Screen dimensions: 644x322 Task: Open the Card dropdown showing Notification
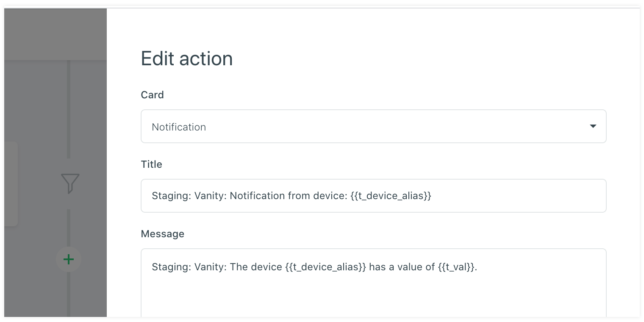click(x=373, y=127)
